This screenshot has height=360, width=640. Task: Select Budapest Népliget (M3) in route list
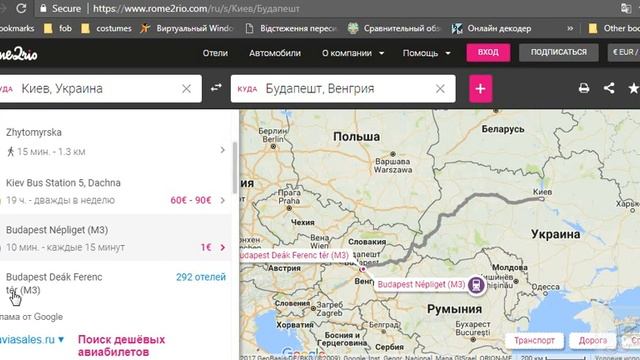click(57, 230)
